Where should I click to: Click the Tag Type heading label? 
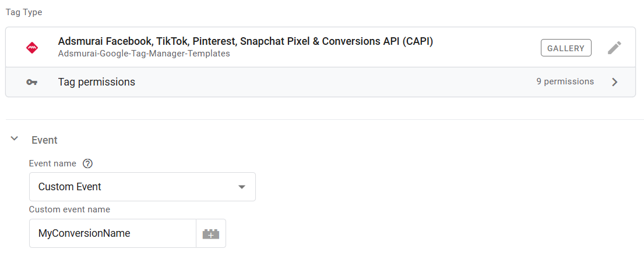pos(24,12)
